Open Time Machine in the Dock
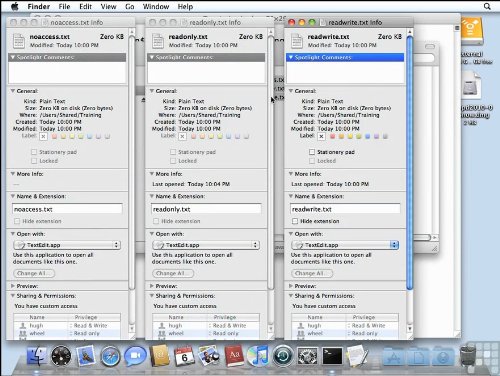 [283, 356]
